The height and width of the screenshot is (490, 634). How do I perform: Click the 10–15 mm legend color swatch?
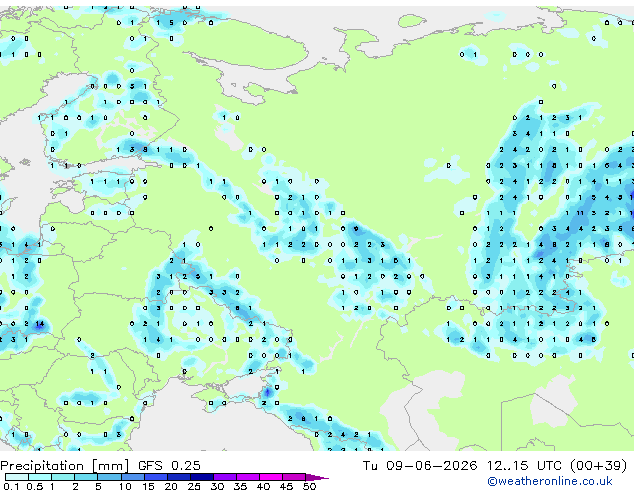click(x=133, y=477)
